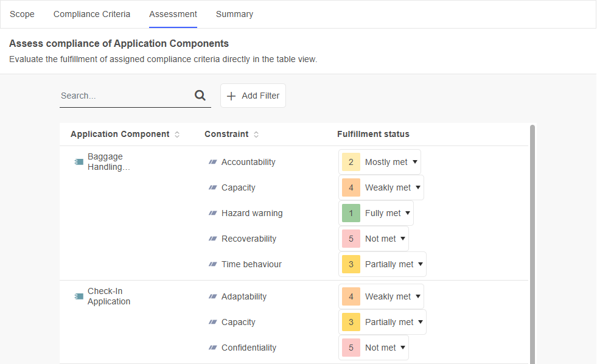This screenshot has width=597, height=364.
Task: Open the Weakly met dropdown for Baggage Handling's Capacity
Action: pyautogui.click(x=381, y=187)
